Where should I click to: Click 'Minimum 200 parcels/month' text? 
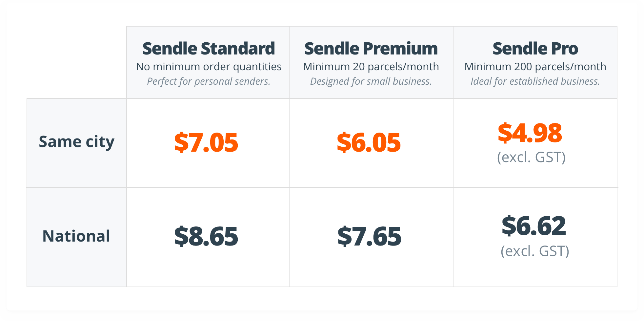point(535,67)
